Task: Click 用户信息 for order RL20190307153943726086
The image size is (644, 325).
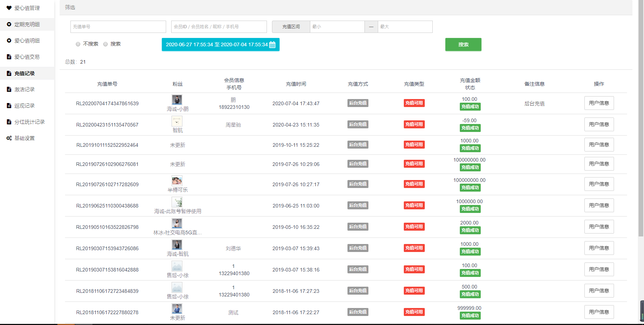Action: (599, 248)
